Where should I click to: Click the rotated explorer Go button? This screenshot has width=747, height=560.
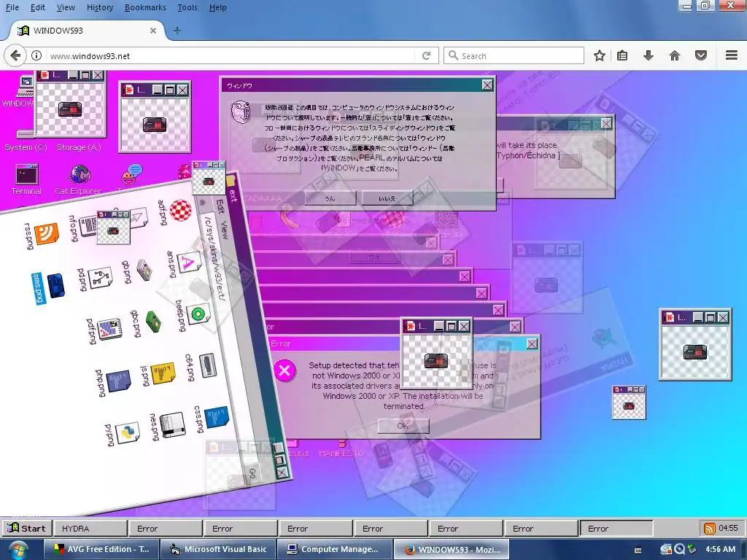(252, 472)
